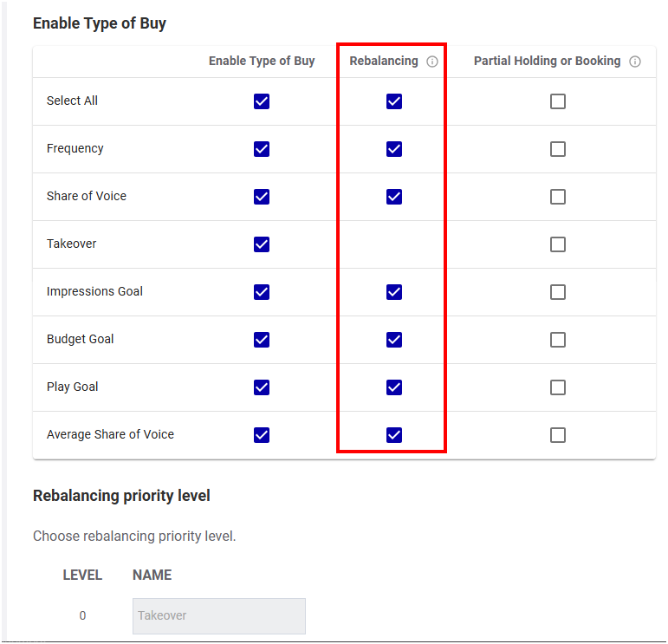The height and width of the screenshot is (644, 668).
Task: Toggle Rebalancing for Share of Voice
Action: (x=394, y=197)
